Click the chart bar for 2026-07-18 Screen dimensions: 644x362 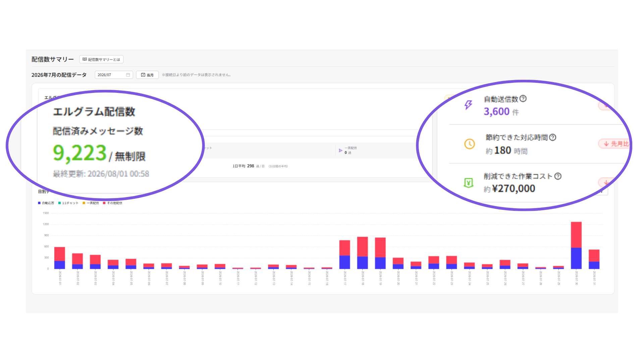pos(363,253)
